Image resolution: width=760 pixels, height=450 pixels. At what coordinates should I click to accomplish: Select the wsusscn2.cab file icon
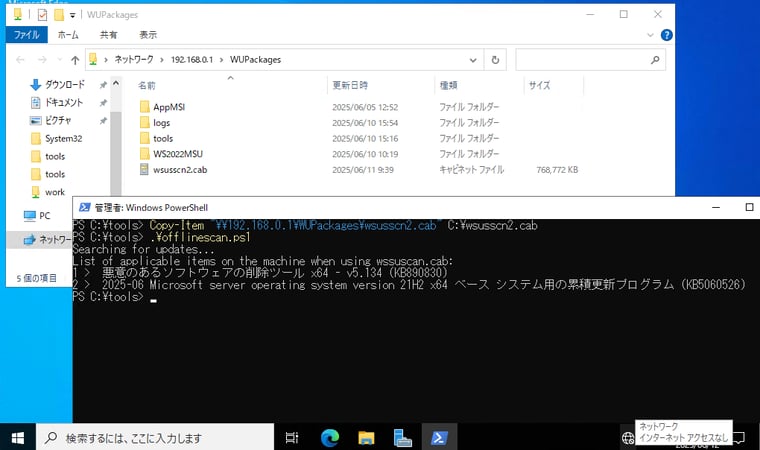[x=144, y=170]
